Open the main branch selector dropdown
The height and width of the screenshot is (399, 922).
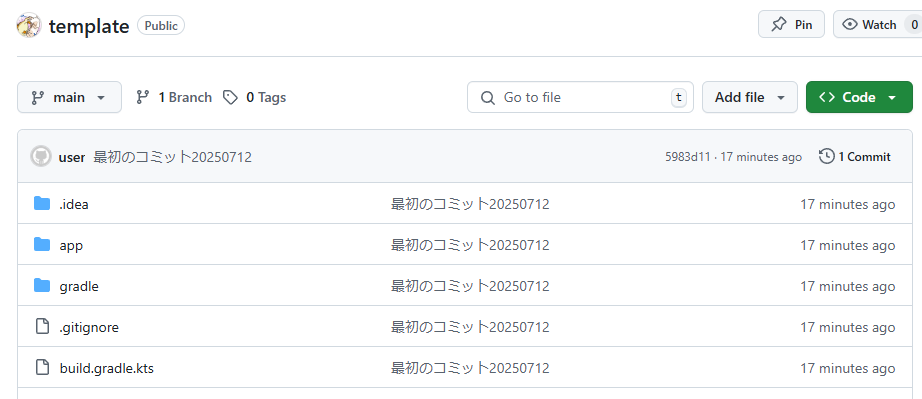coord(69,97)
